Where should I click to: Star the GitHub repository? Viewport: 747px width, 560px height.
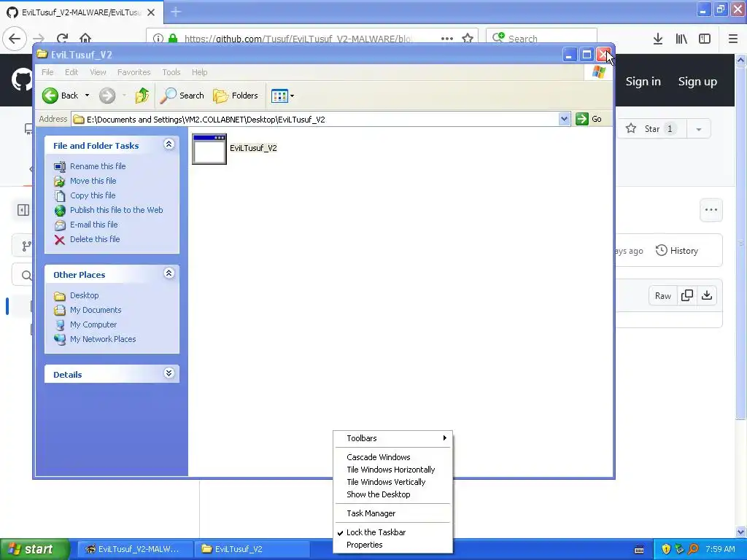pyautogui.click(x=651, y=128)
